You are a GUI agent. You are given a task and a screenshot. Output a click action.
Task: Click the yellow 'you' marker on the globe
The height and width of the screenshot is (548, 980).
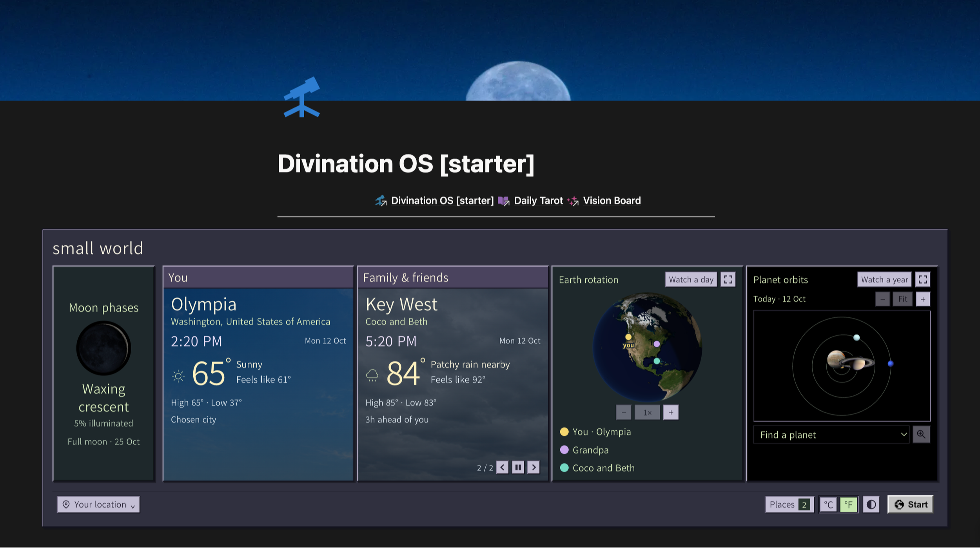[628, 337]
